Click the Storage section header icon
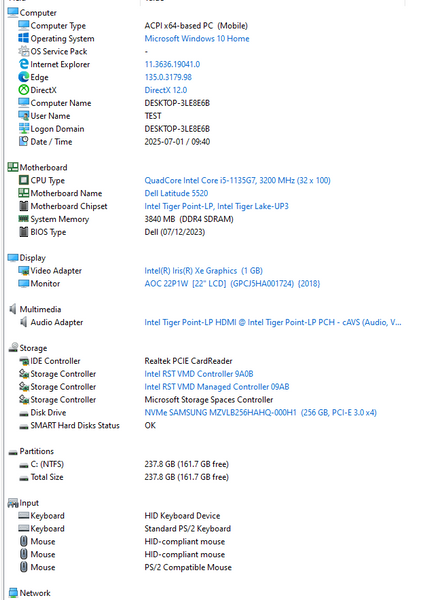The width and height of the screenshot is (440, 600). (13, 347)
